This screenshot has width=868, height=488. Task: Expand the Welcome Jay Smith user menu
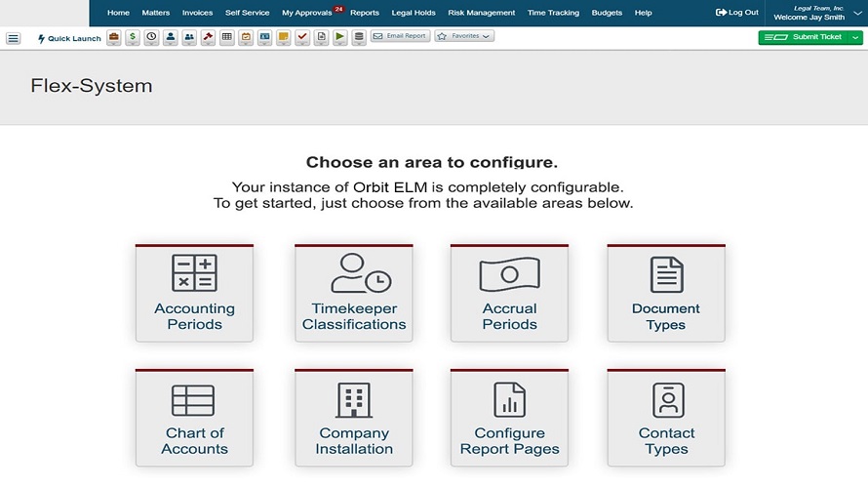click(x=815, y=13)
